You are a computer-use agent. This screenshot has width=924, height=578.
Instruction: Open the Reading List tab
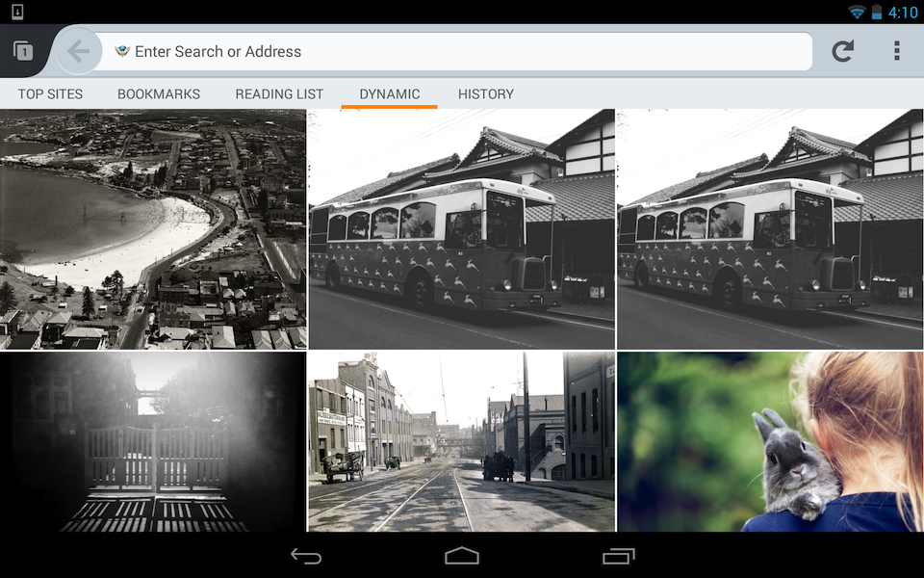[279, 94]
